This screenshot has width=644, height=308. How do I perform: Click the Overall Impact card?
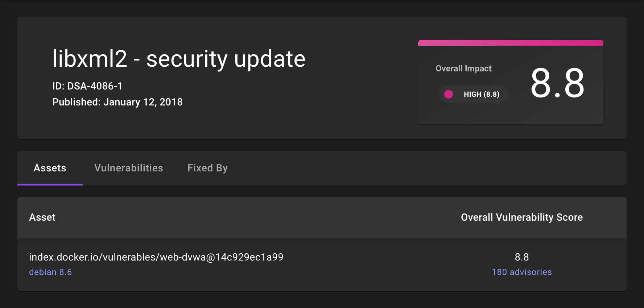click(511, 82)
